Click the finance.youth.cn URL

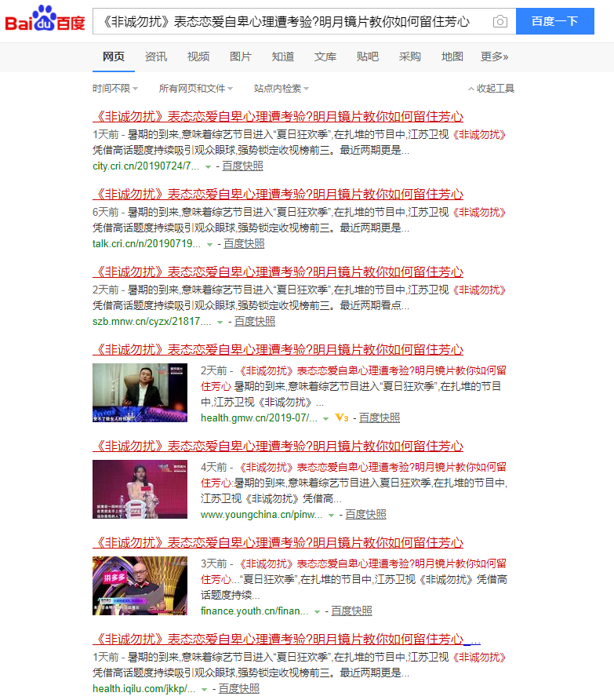click(x=254, y=611)
